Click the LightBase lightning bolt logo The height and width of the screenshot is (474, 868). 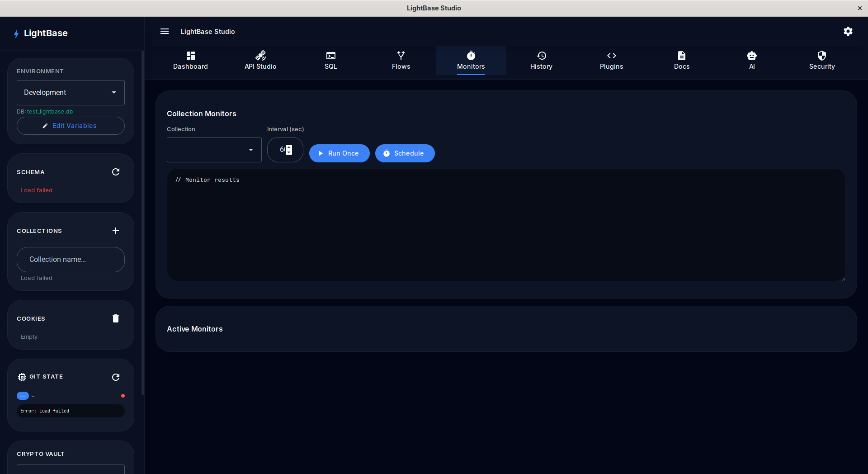point(16,33)
